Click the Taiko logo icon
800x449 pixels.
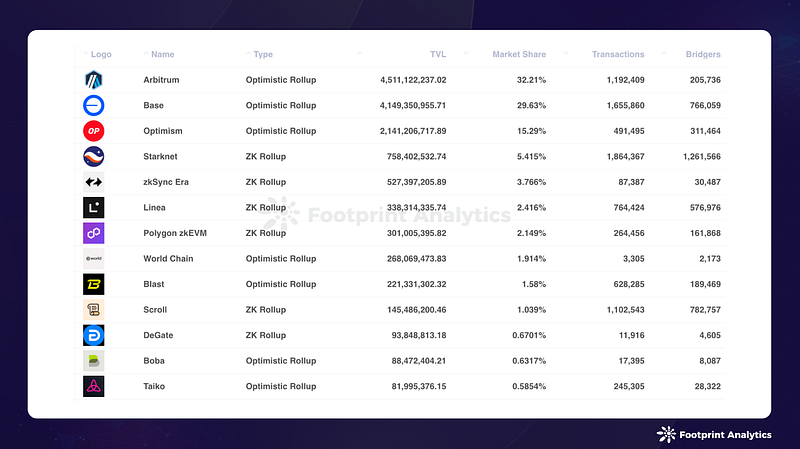pos(93,386)
